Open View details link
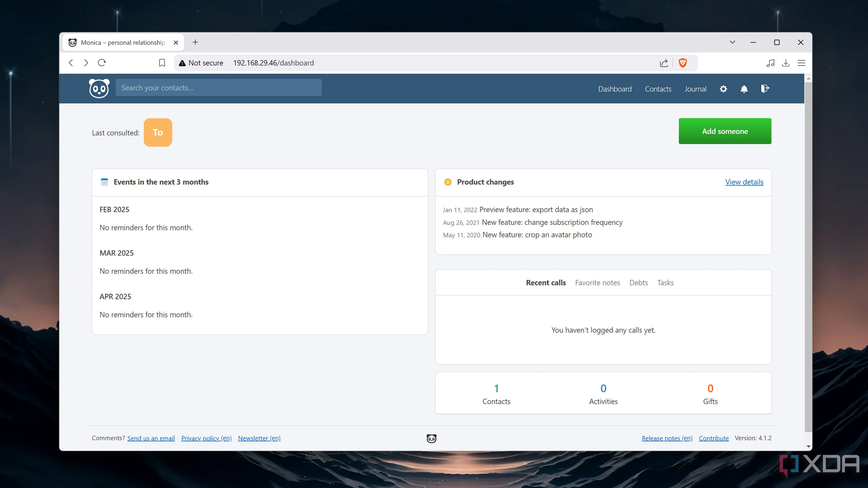 pyautogui.click(x=744, y=182)
